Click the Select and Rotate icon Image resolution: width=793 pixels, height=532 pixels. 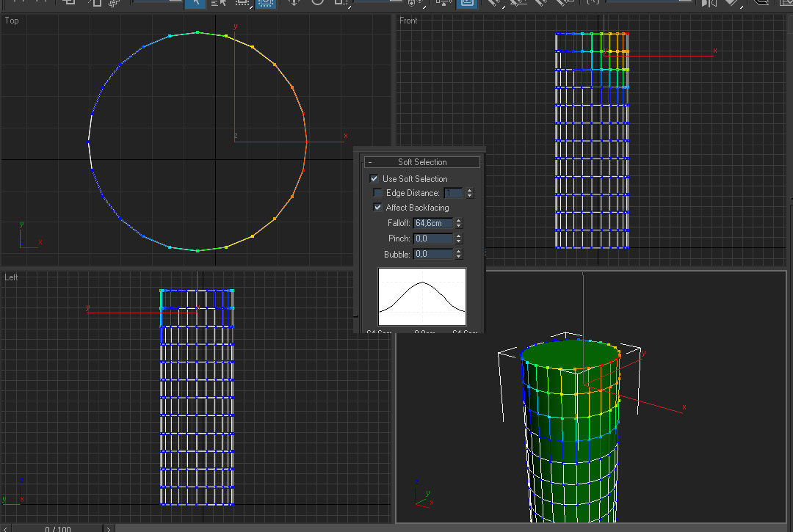point(317,2)
